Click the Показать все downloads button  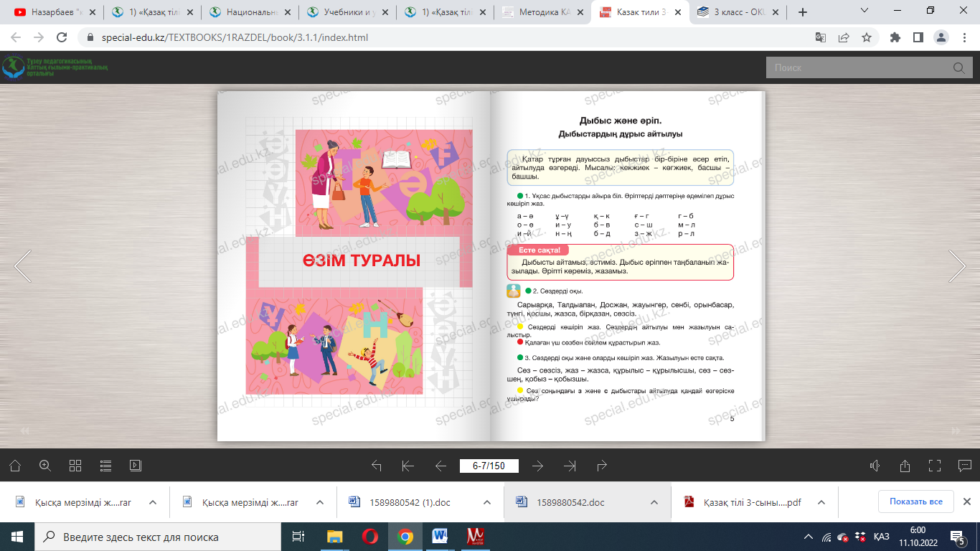(916, 501)
